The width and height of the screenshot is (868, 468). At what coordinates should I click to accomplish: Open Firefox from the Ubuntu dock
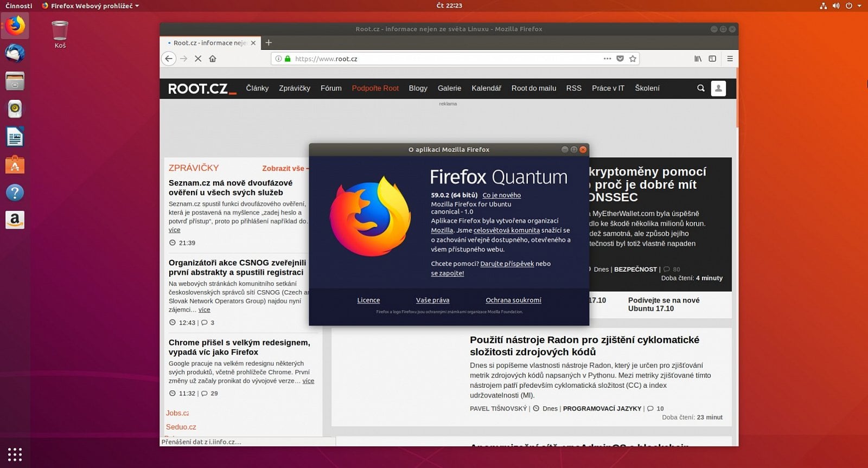point(15,25)
